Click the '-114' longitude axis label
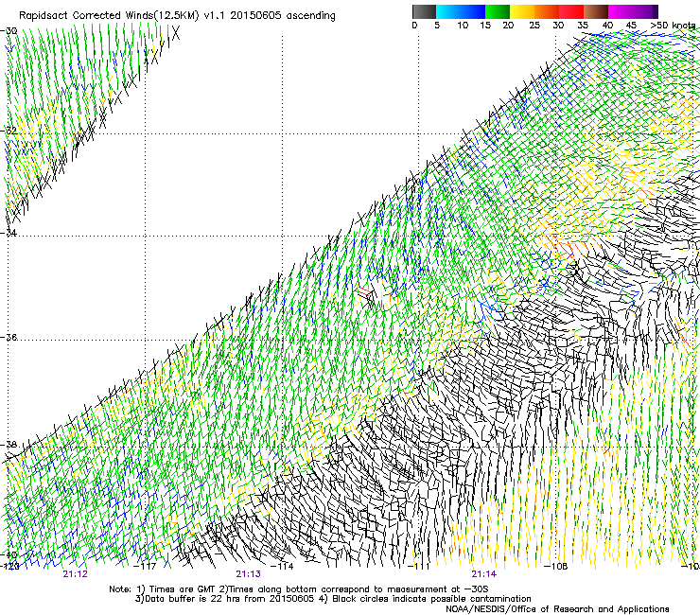 pyautogui.click(x=283, y=567)
